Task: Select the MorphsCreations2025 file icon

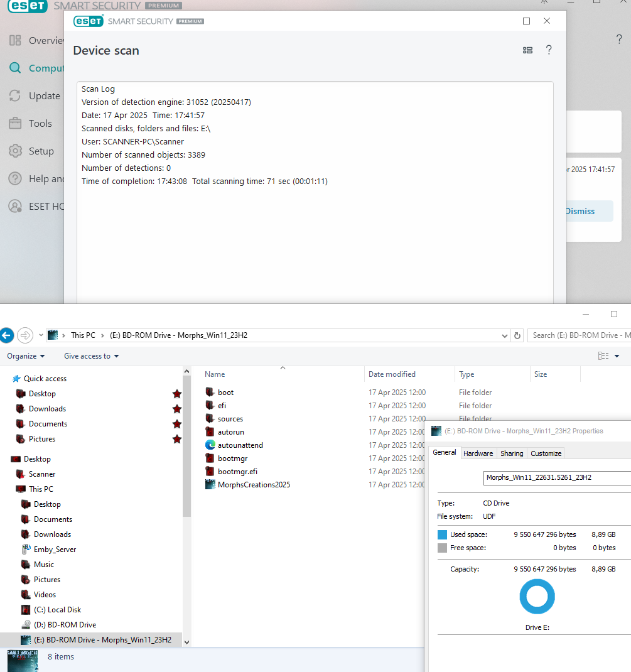Action: click(210, 485)
